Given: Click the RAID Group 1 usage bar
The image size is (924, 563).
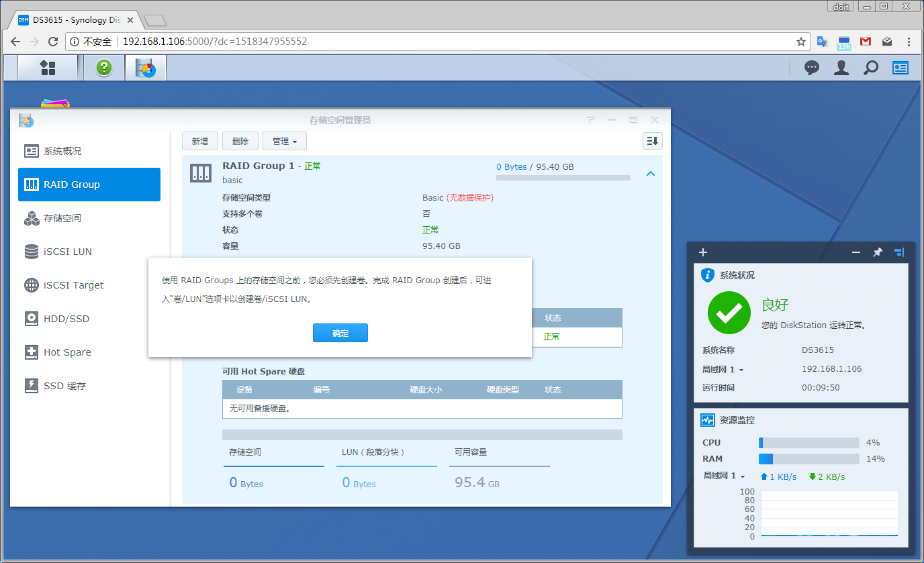Looking at the screenshot, I should [x=563, y=178].
